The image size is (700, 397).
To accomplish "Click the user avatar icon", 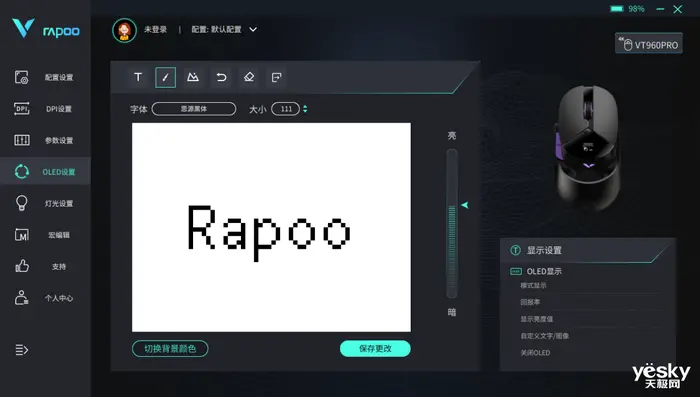I will tap(125, 30).
